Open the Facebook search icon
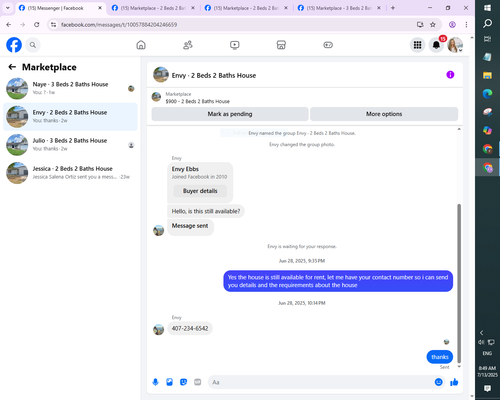The width and height of the screenshot is (500, 400). click(33, 45)
